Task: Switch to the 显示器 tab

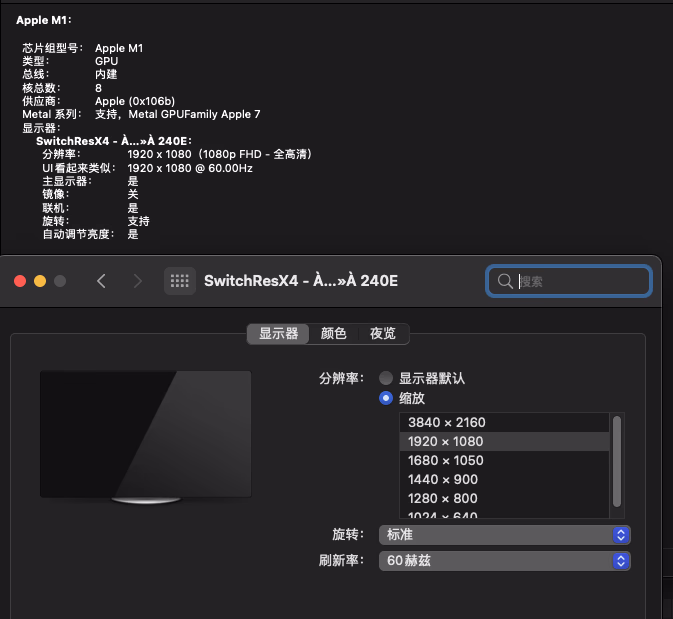Action: pyautogui.click(x=278, y=334)
